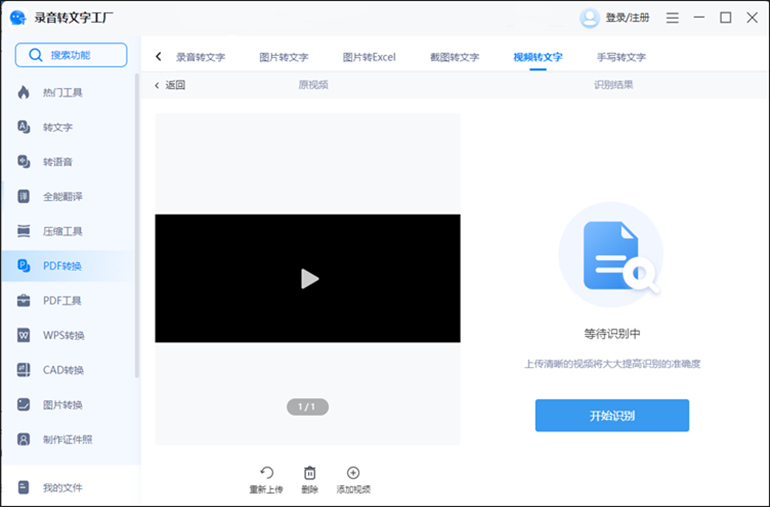This screenshot has width=770, height=507.
Task: Switch to 图片转文字 tab
Action: click(x=284, y=57)
